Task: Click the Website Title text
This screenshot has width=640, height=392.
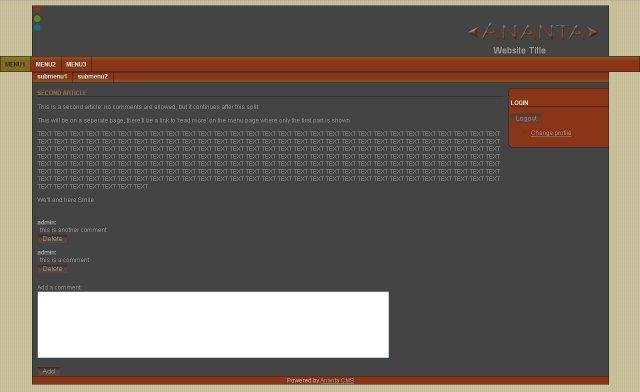Action: (x=519, y=50)
